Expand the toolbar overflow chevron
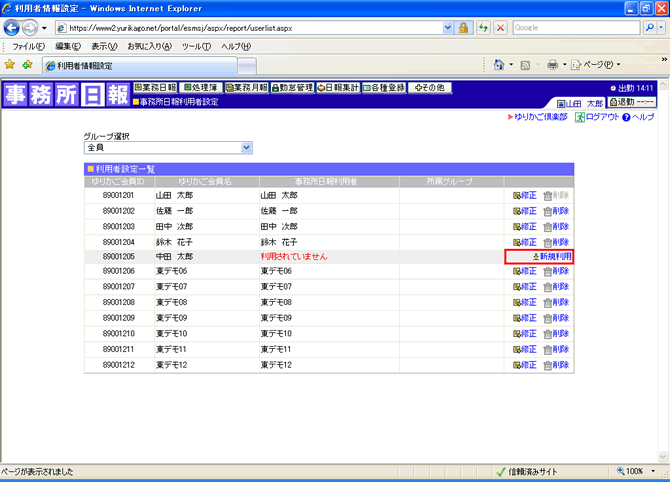The height and width of the screenshot is (482, 670). pos(664,59)
